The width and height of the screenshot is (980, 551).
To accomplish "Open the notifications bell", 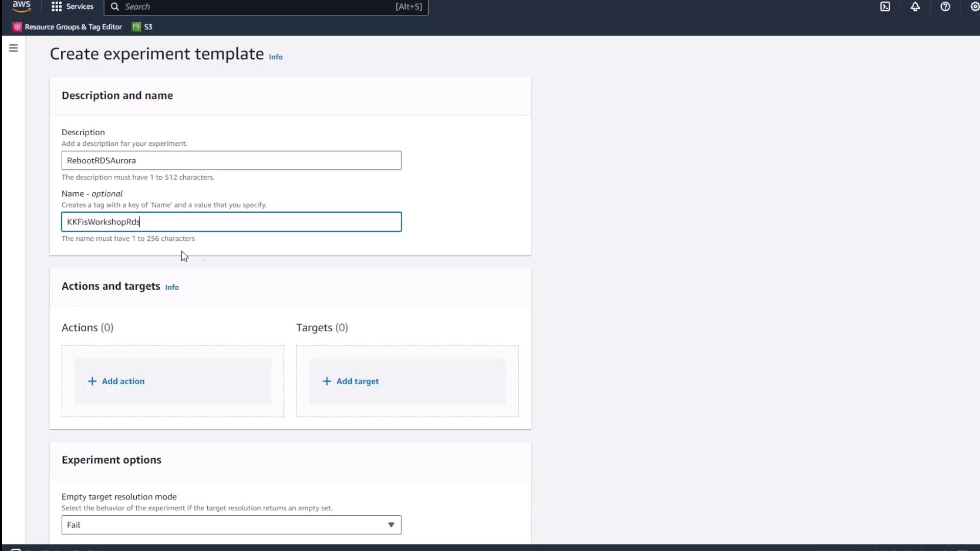I will [x=915, y=7].
